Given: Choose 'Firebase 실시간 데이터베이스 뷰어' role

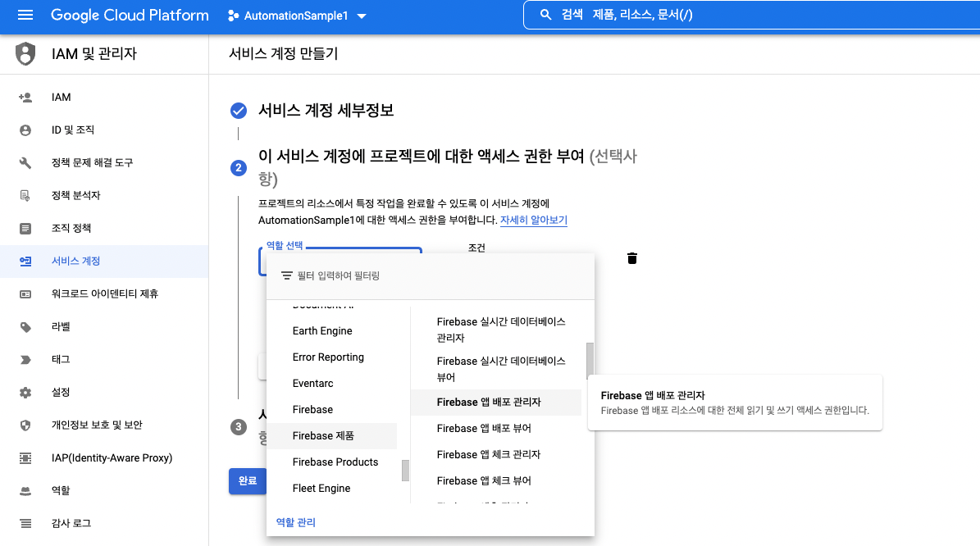Looking at the screenshot, I should coord(496,369).
